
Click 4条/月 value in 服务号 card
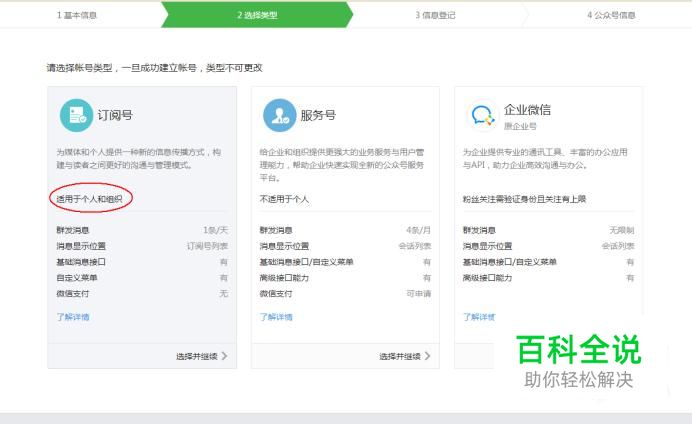(418, 230)
